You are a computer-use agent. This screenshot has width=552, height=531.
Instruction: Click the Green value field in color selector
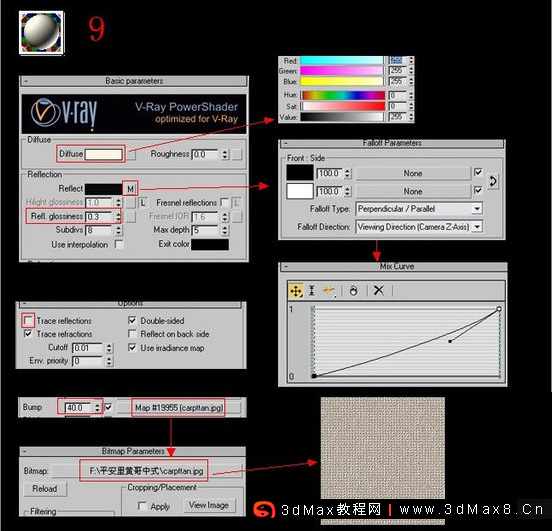[x=398, y=71]
